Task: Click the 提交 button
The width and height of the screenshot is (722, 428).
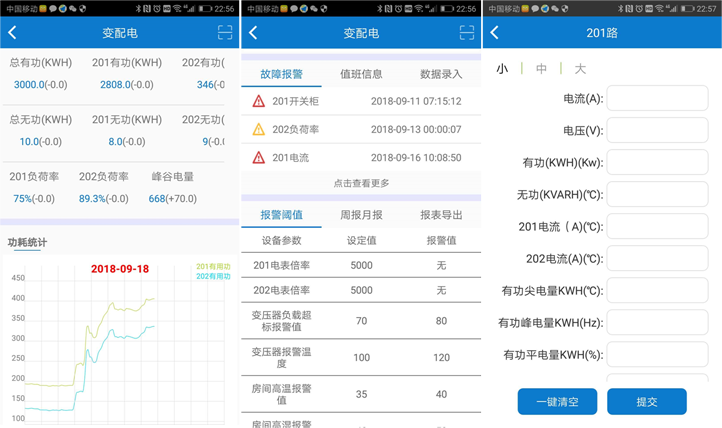Action: (x=646, y=402)
